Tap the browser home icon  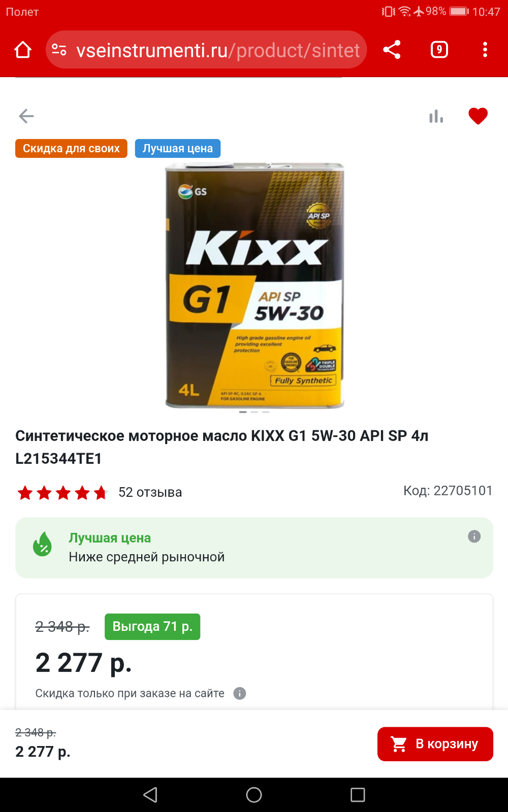click(x=23, y=50)
